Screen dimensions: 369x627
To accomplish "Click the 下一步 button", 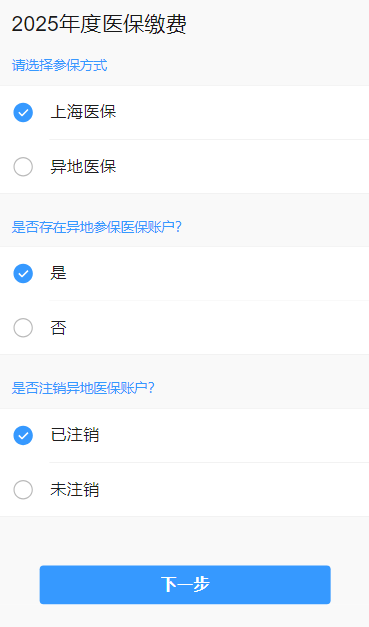I will (185, 584).
